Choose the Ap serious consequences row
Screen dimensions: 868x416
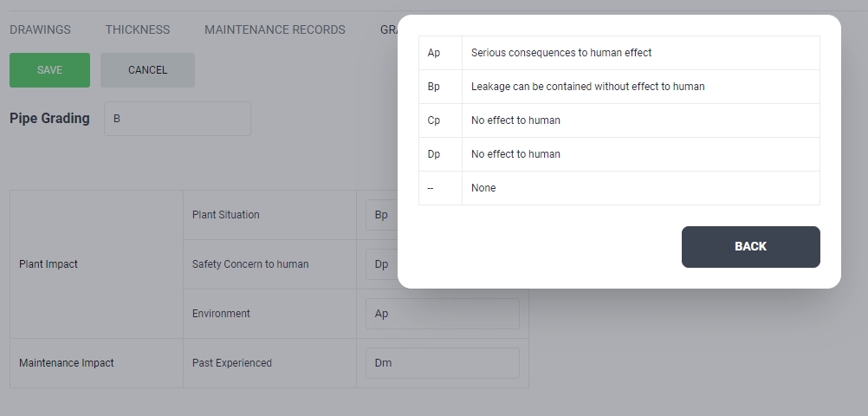pos(619,53)
